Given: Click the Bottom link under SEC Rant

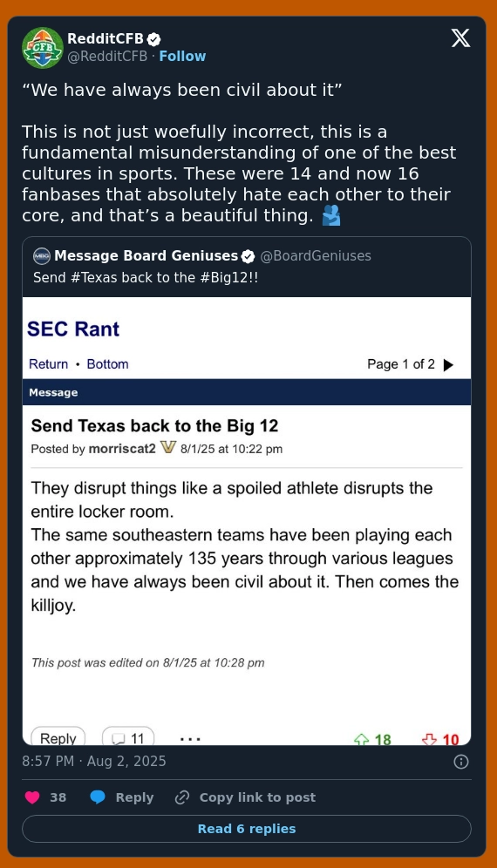Looking at the screenshot, I should coord(107,364).
